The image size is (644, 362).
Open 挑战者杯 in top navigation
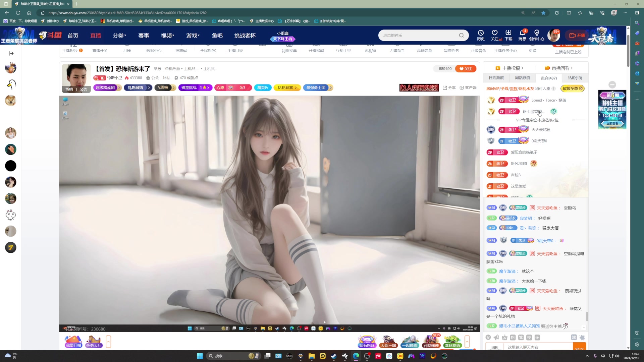(x=245, y=36)
